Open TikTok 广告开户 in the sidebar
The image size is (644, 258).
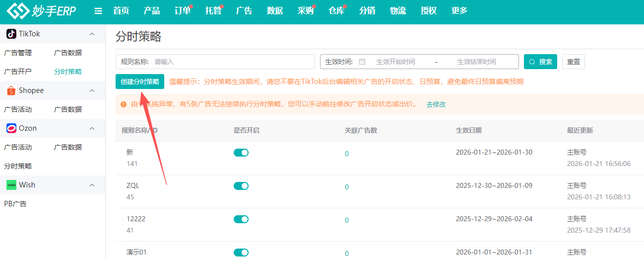point(18,72)
